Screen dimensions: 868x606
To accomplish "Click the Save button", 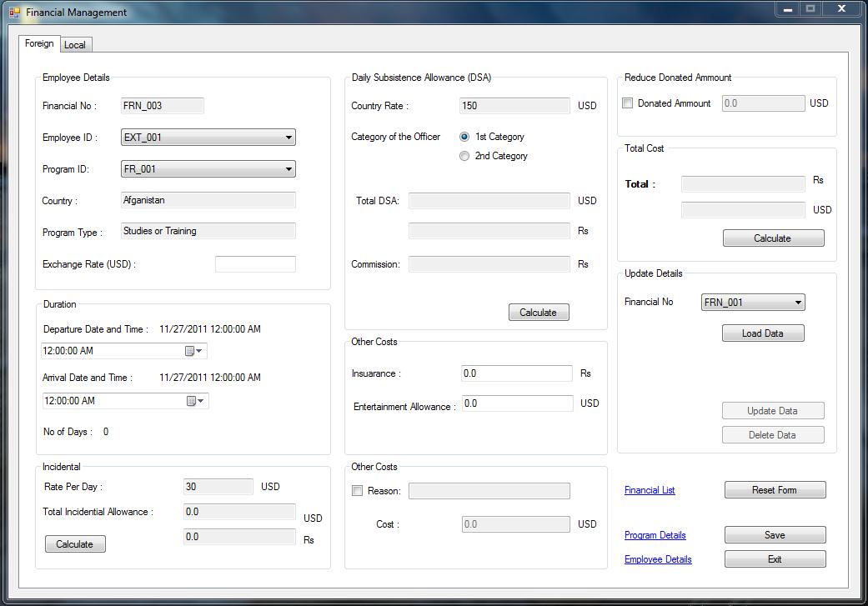I will [x=775, y=534].
